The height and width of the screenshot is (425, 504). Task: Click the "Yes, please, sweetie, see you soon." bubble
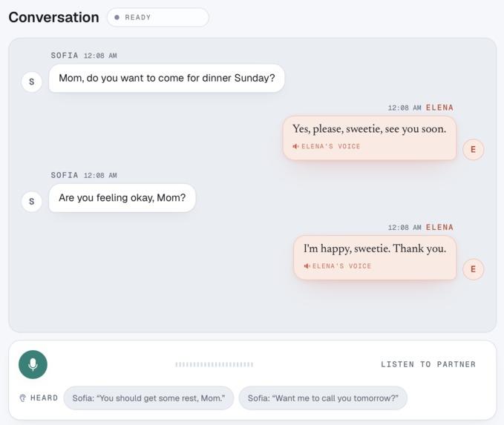click(370, 138)
